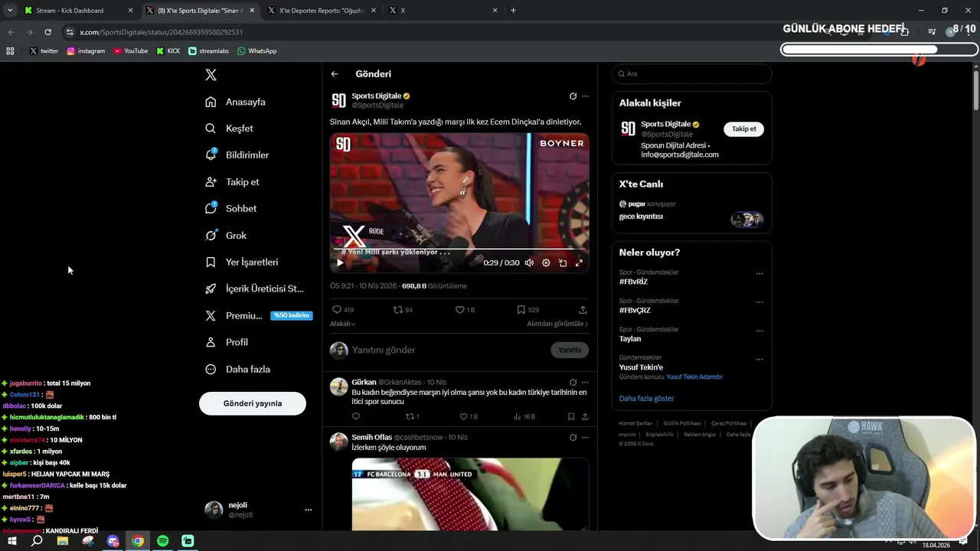Image resolution: width=980 pixels, height=551 pixels.
Task: Share Gürkan's reply
Action: [585, 416]
